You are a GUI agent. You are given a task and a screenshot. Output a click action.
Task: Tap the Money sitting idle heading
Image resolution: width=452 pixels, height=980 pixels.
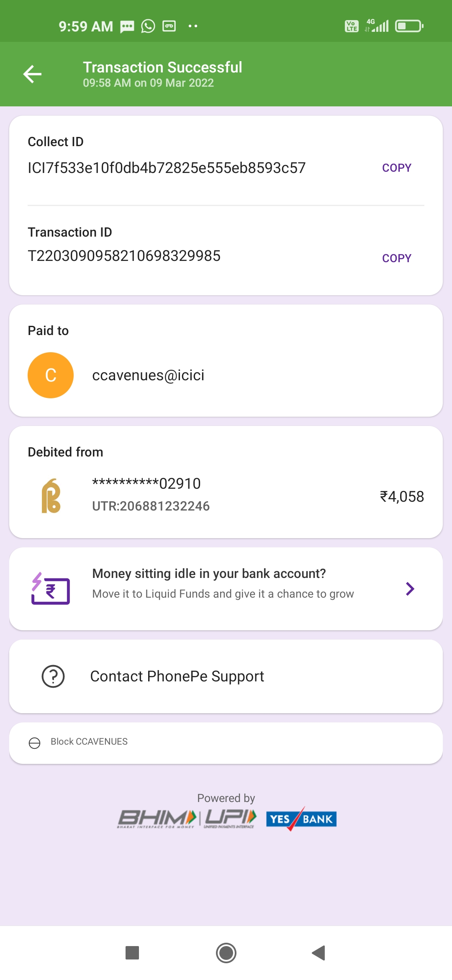209,573
